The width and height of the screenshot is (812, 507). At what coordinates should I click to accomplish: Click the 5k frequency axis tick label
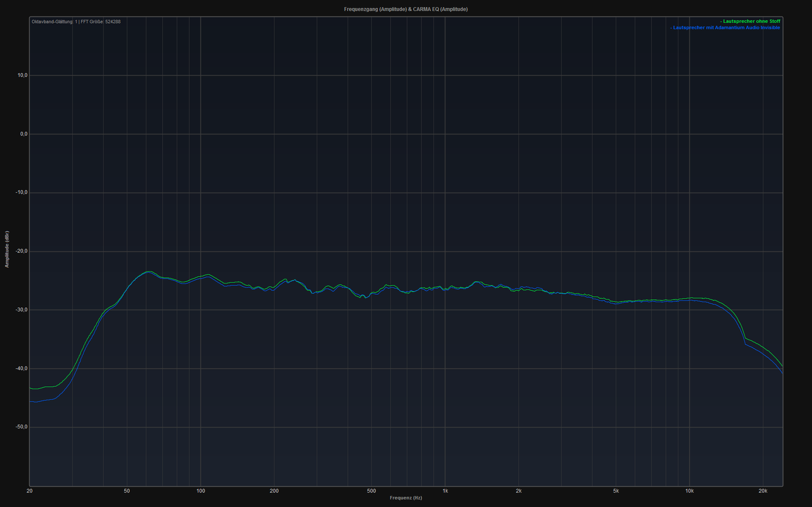616,491
